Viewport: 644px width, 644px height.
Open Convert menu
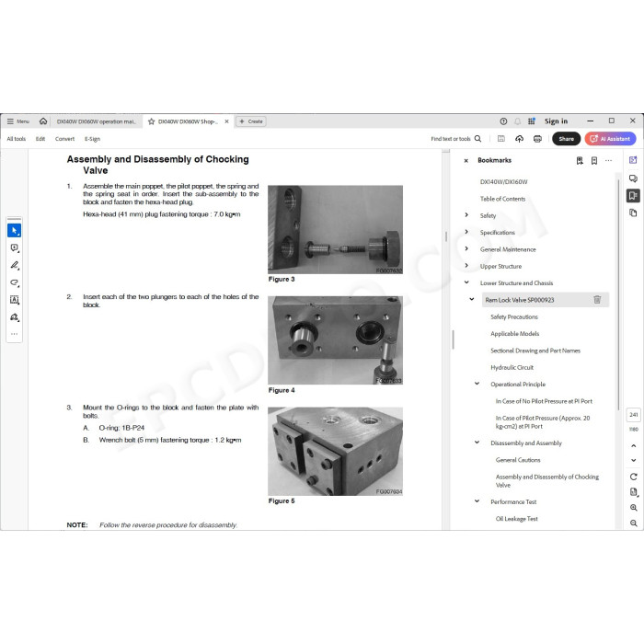[x=65, y=139]
